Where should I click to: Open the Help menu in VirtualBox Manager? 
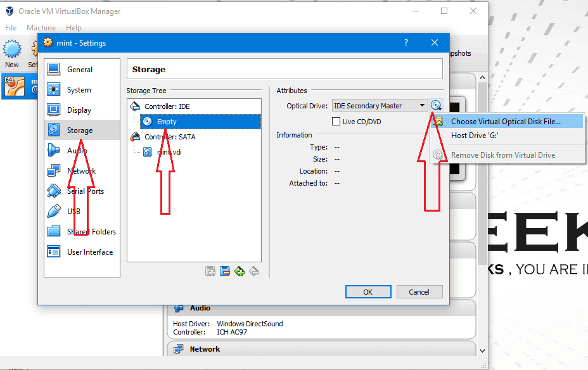click(x=73, y=28)
